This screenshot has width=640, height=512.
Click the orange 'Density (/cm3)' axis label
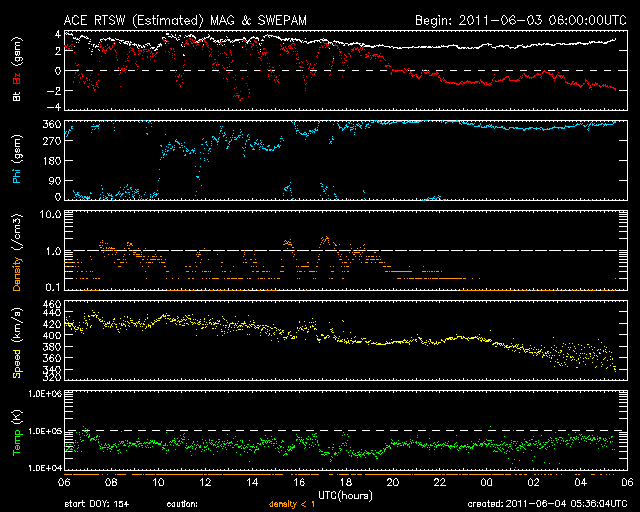(x=17, y=253)
